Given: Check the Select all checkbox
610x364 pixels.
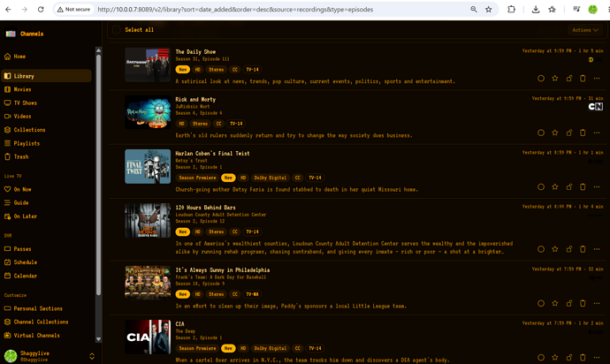Looking at the screenshot, I should [117, 29].
